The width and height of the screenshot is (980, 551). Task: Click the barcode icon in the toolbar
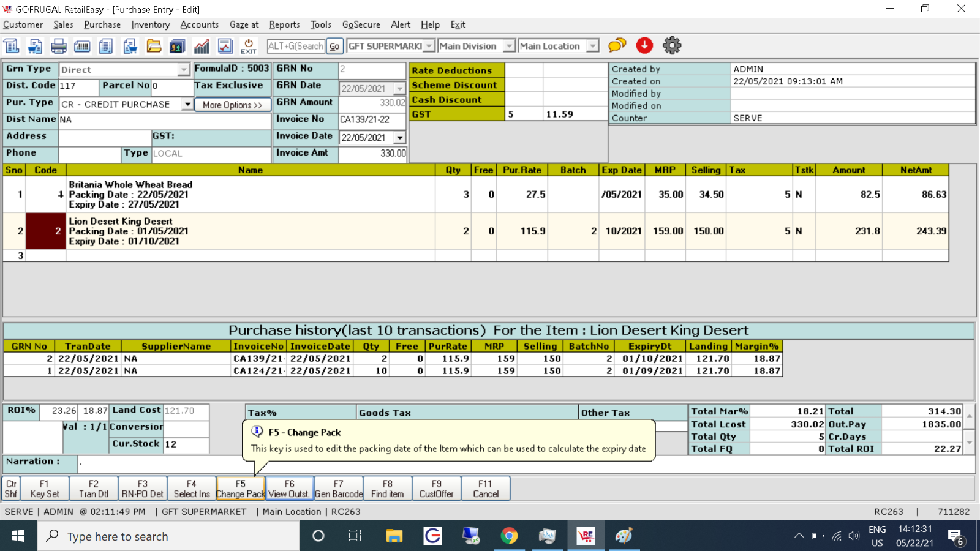[x=82, y=46]
